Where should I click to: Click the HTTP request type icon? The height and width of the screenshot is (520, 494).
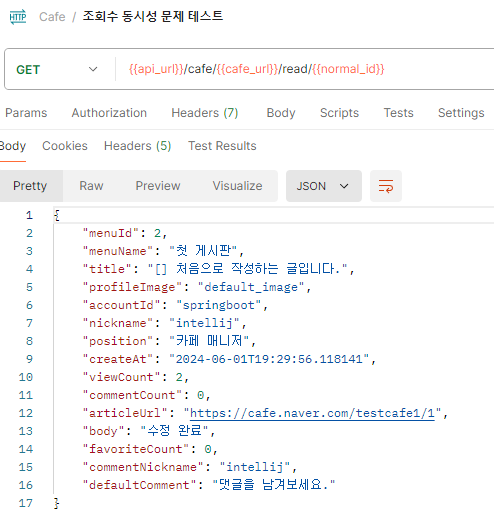point(18,17)
